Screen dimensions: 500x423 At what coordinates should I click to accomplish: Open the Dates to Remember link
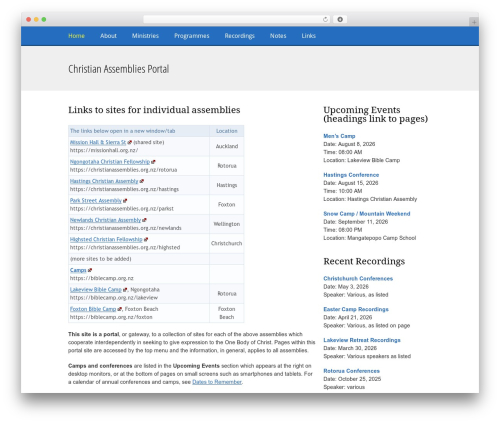tap(217, 382)
